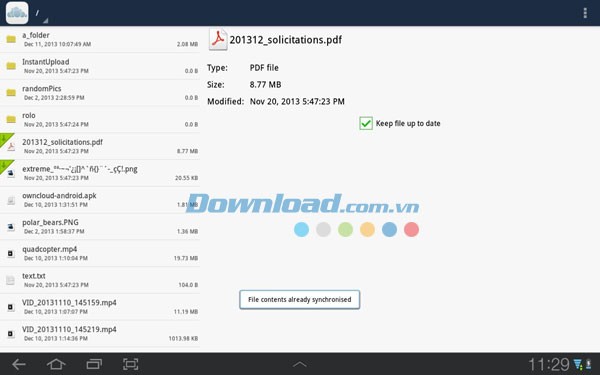This screenshot has width=600, height=375.
Task: Select text.txt file name
Action: (x=34, y=276)
